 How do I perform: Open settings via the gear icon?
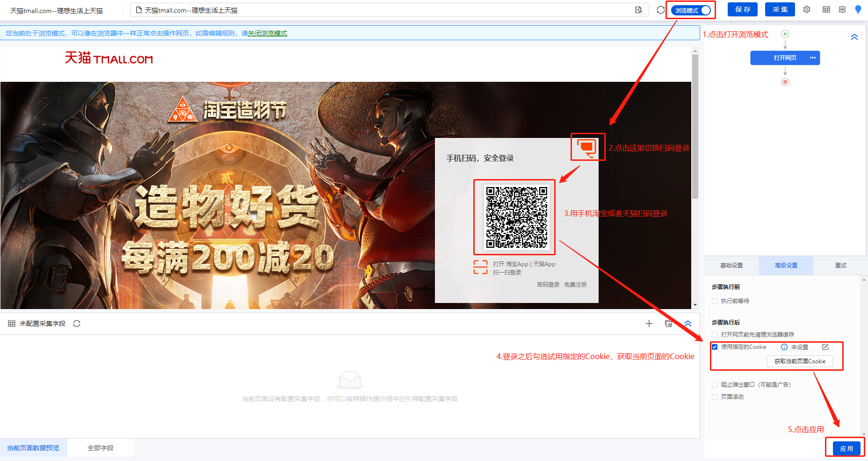click(x=807, y=9)
